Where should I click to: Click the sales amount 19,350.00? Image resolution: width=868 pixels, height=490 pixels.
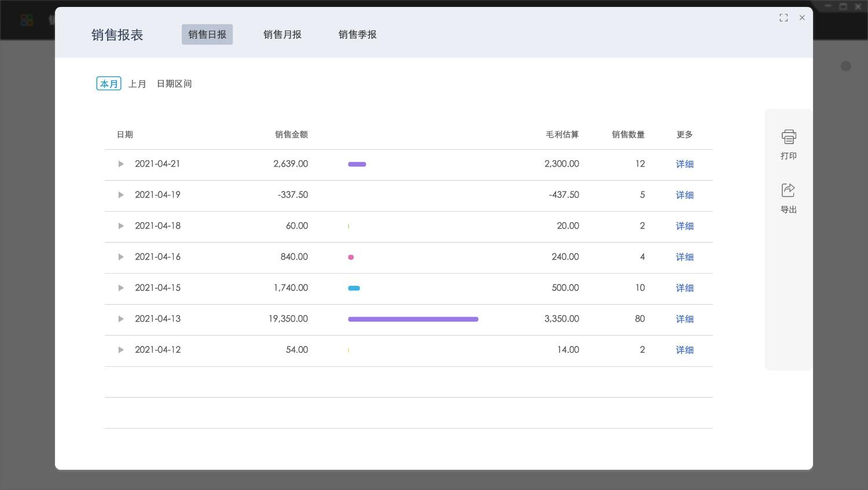(x=288, y=319)
